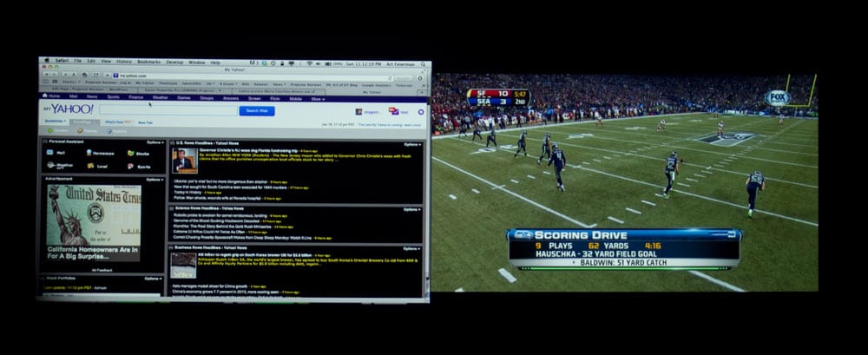Open Finance in Yahoo navigation bar
Image resolution: width=868 pixels, height=355 pixels.
[136, 97]
